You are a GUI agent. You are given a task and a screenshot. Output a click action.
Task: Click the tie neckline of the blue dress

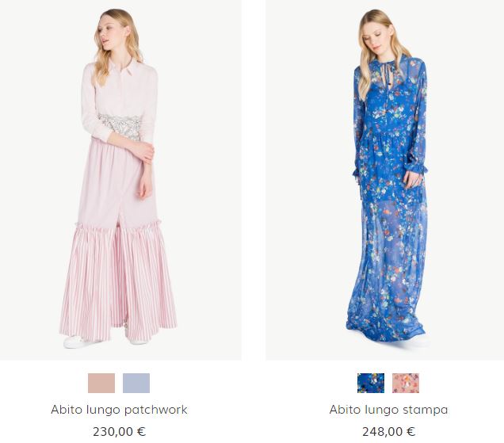[390, 72]
